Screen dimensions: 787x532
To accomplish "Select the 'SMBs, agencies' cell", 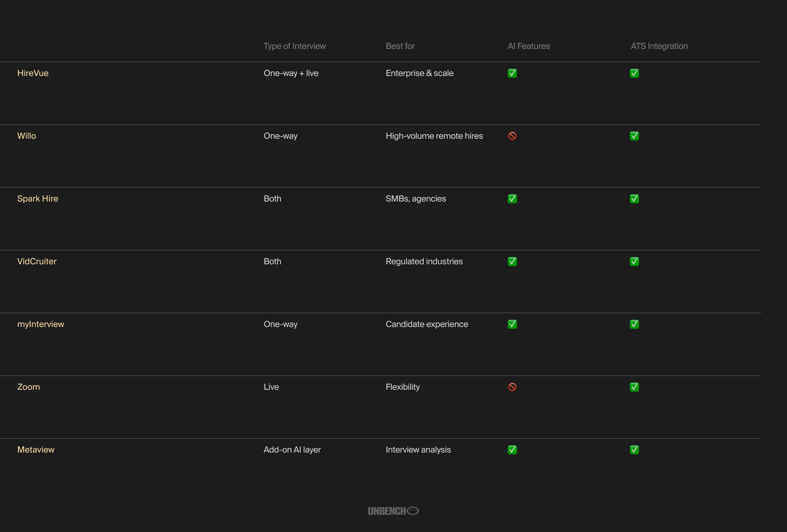I will 415,199.
